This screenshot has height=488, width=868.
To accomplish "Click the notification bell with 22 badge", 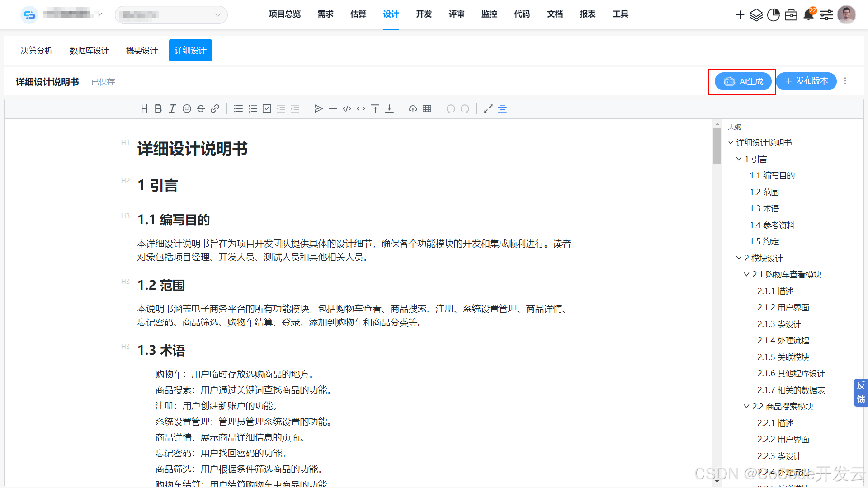I will point(809,14).
